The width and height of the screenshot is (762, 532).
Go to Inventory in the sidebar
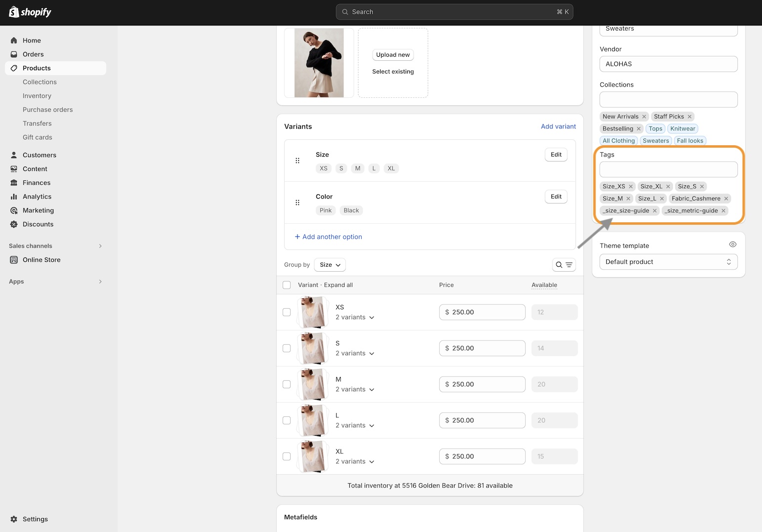[37, 96]
